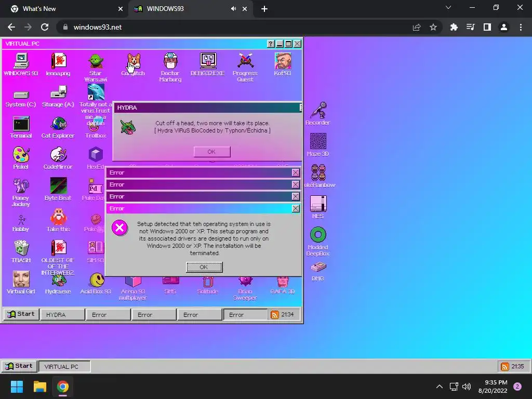Image resolution: width=532 pixels, height=399 pixels.
Task: Open the Arena 93 multiplayer icon
Action: point(133,282)
